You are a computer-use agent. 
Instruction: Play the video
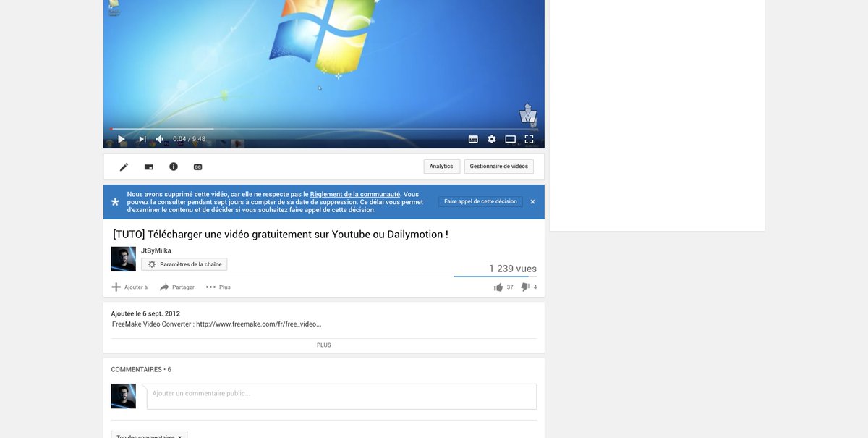(122, 139)
